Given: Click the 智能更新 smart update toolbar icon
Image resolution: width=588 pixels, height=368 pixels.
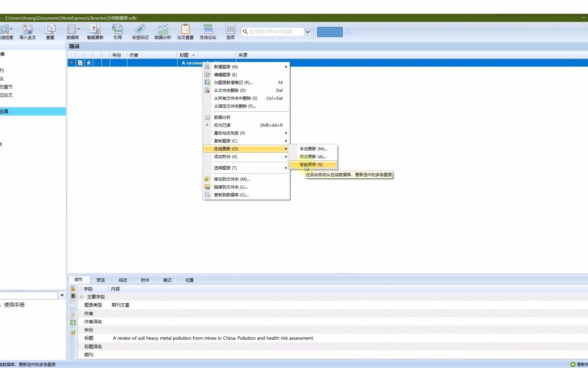Looking at the screenshot, I should tap(95, 32).
